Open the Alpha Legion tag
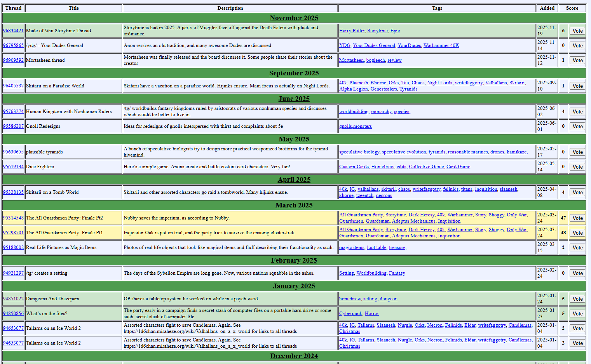591x364 pixels. point(354,89)
